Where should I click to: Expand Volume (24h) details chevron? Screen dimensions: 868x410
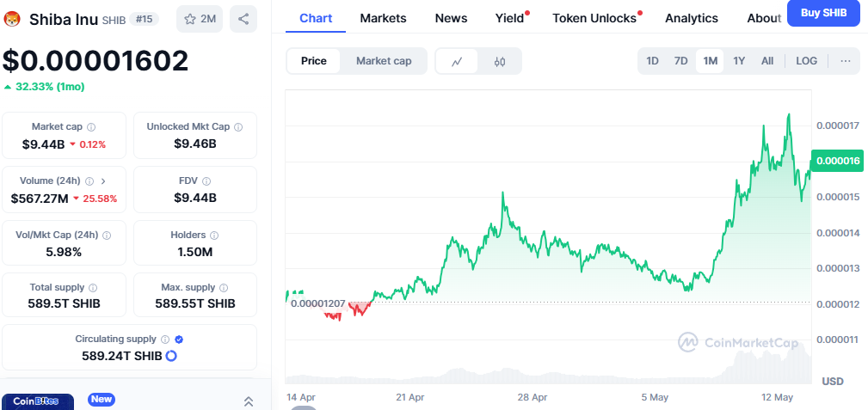click(x=103, y=181)
